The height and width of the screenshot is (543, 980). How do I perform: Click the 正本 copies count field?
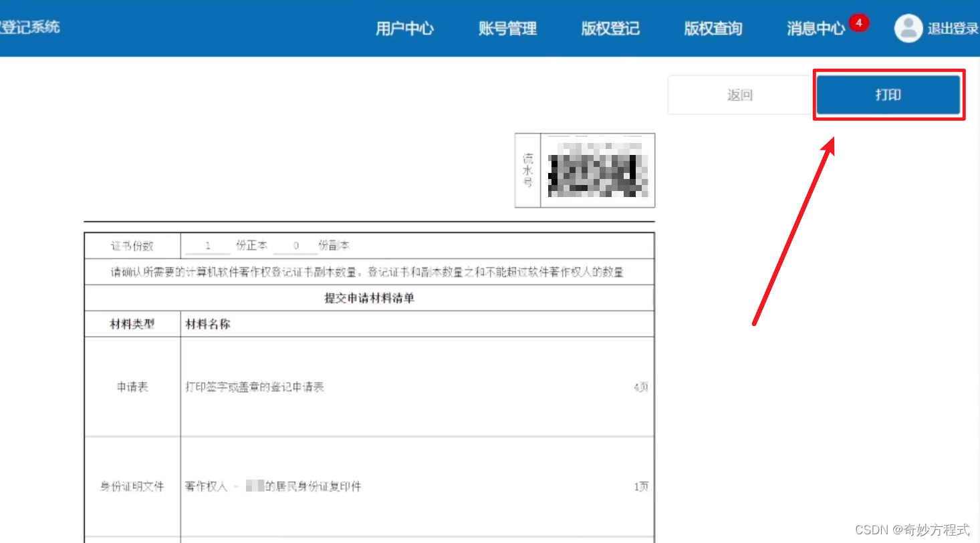[x=208, y=246]
